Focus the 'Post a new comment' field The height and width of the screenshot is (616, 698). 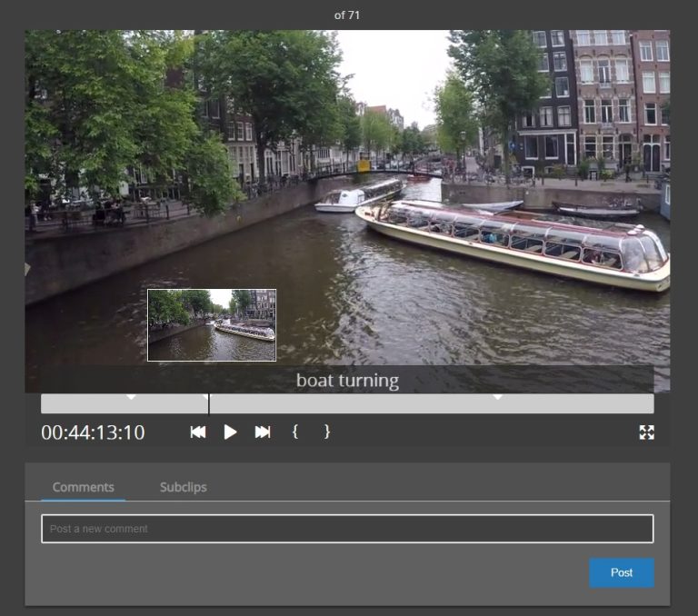click(x=347, y=529)
